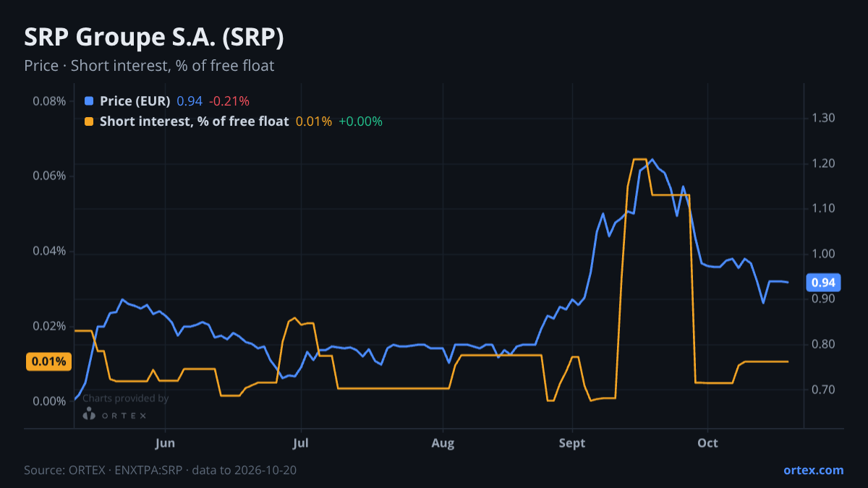
Task: Click the Aug x-axis label
Action: click(x=443, y=442)
